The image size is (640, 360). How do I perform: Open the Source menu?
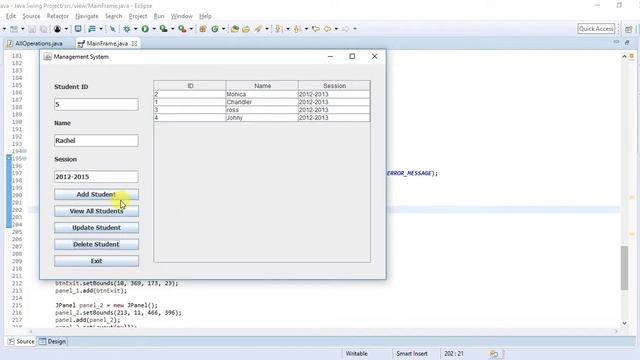31,16
